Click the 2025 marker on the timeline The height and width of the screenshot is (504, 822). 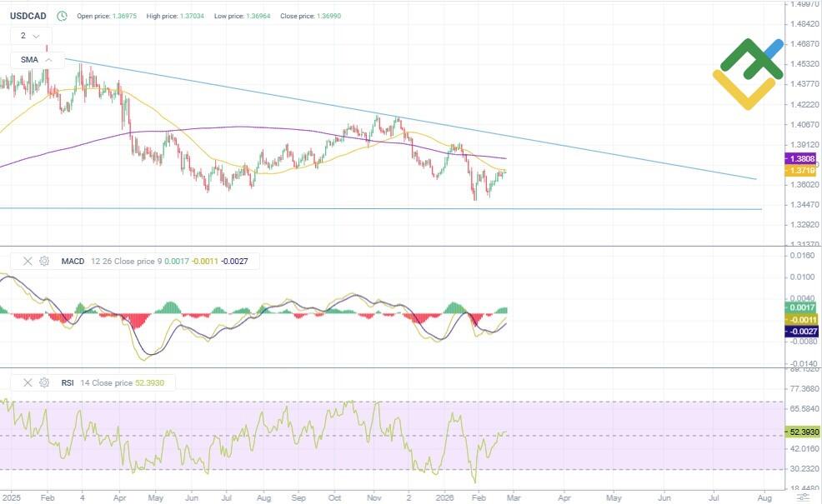click(x=13, y=497)
